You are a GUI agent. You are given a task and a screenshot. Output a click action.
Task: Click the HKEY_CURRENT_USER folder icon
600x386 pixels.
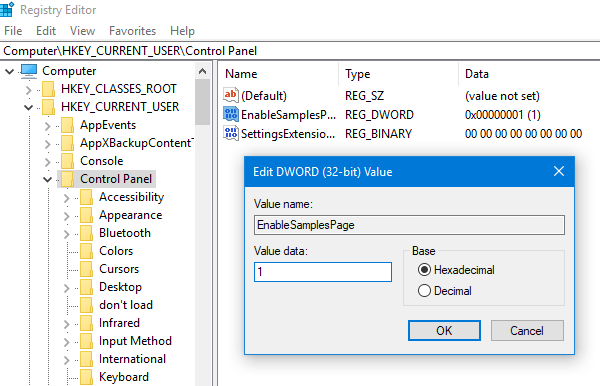click(49, 107)
